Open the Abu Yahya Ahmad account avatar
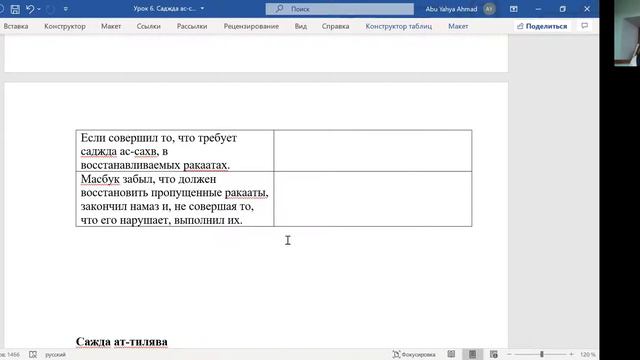 tap(489, 9)
